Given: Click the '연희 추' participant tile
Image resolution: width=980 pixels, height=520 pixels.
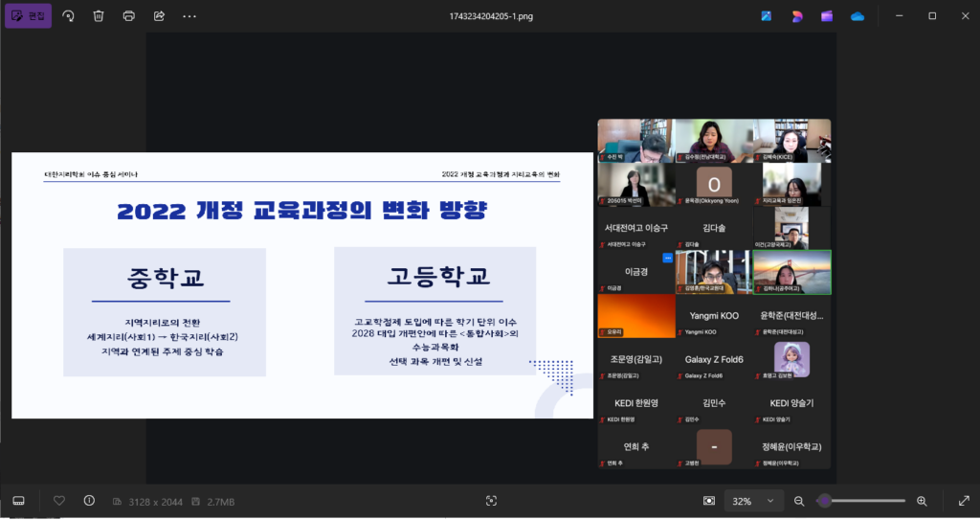Looking at the screenshot, I should click(636, 447).
